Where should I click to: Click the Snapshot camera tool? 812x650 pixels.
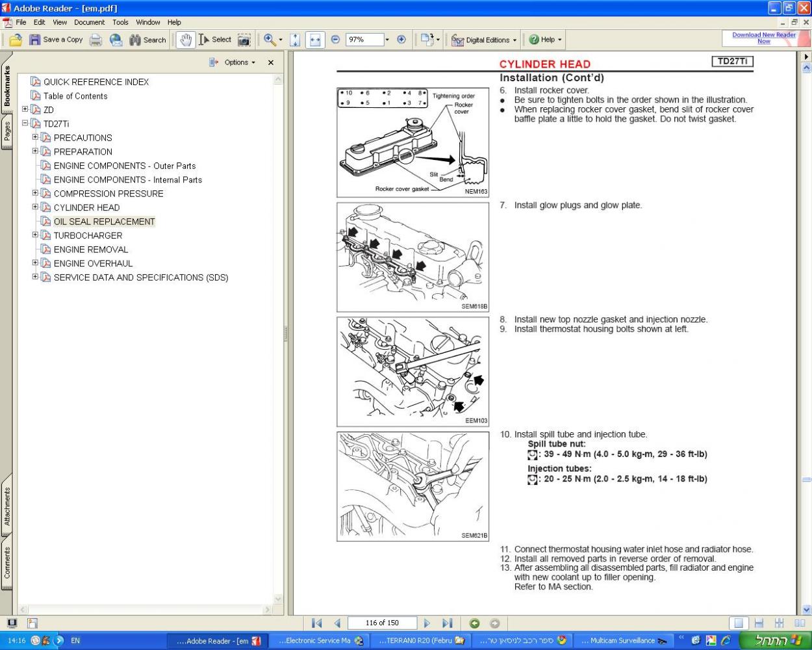[244, 40]
